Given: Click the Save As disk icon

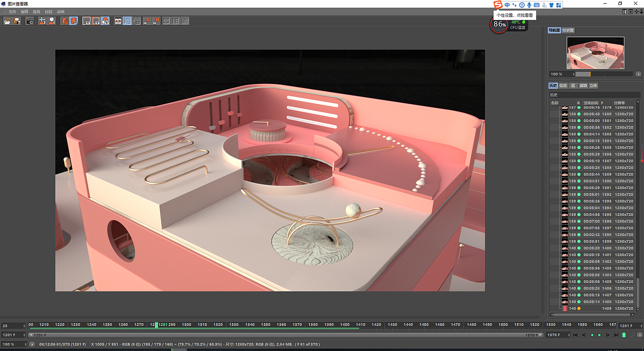Looking at the screenshot, I should [17, 21].
